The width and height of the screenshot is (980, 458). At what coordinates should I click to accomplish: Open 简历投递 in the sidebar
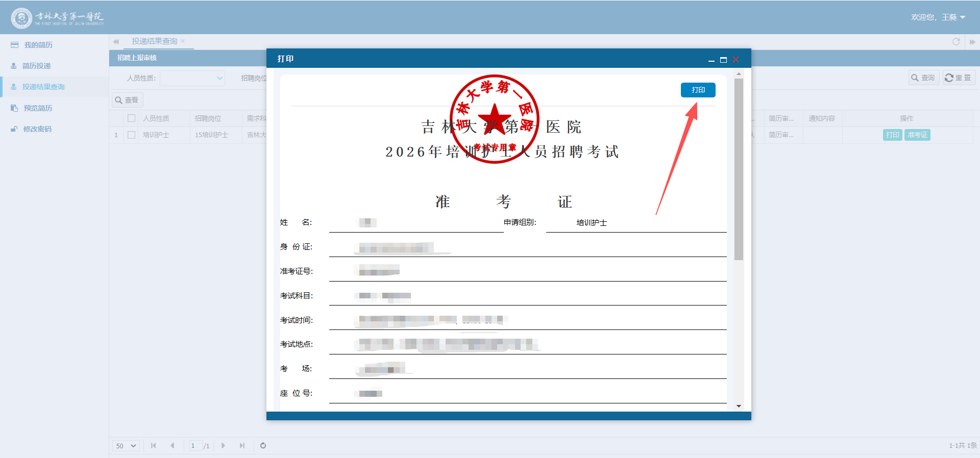tap(36, 66)
